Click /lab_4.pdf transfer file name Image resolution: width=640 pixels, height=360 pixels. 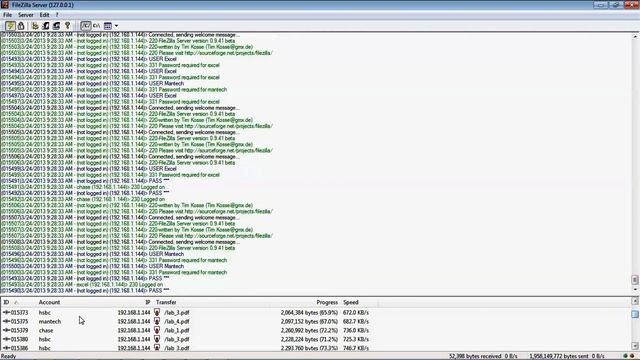[177, 322]
